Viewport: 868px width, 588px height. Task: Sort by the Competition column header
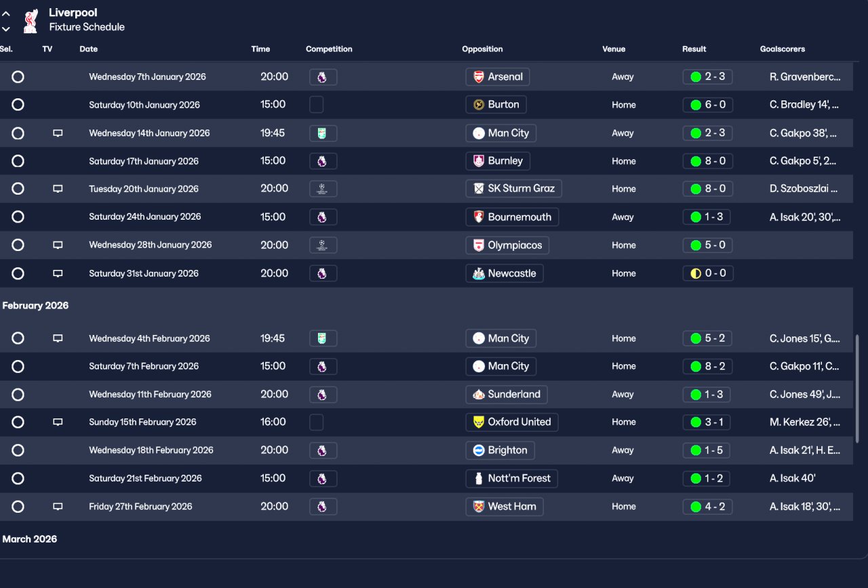point(329,49)
